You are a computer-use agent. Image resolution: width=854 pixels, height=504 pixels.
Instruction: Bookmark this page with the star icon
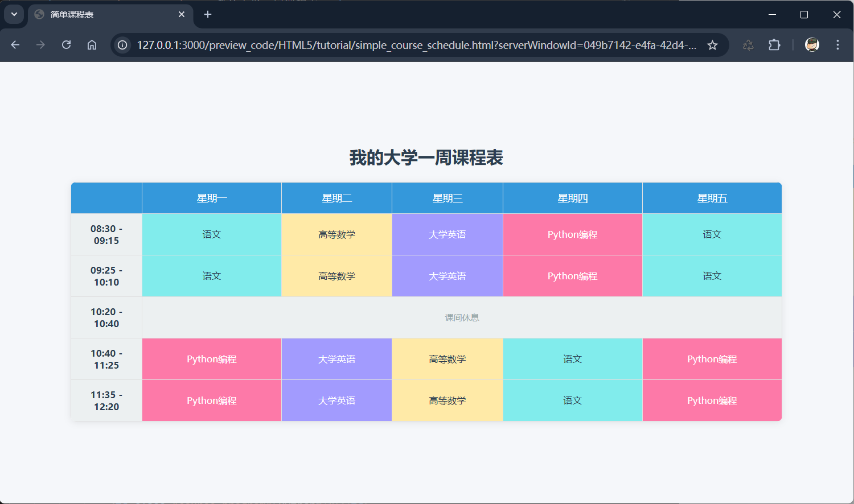click(x=712, y=45)
